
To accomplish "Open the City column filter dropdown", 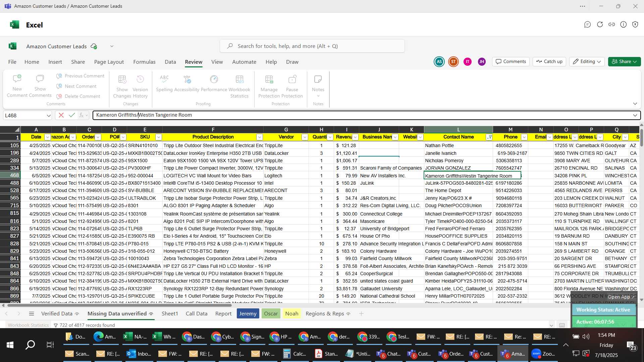I will pos(625,137).
